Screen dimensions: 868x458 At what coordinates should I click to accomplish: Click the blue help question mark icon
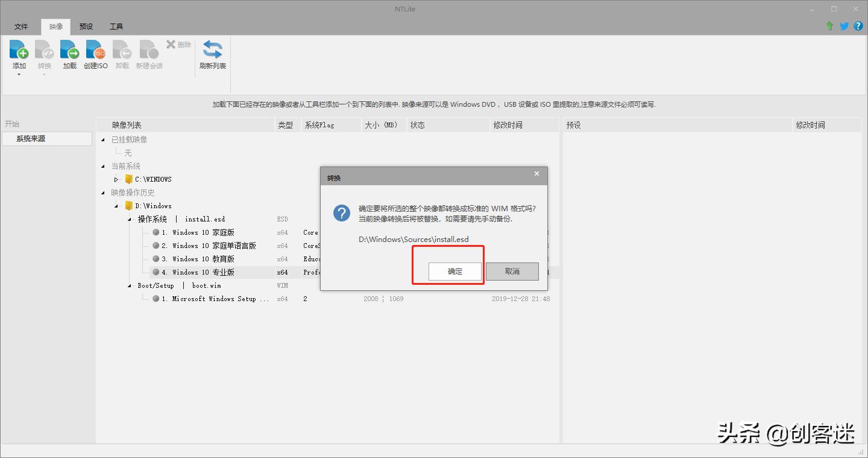point(858,26)
